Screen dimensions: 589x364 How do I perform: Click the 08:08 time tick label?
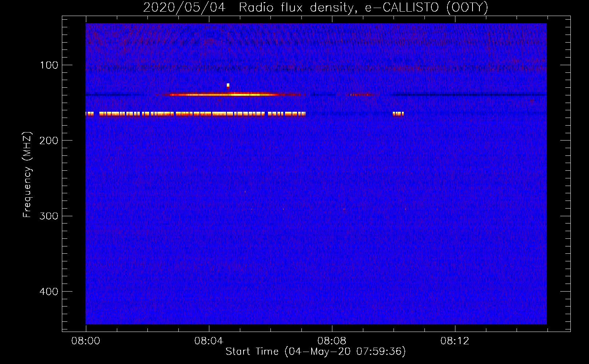[332, 341]
